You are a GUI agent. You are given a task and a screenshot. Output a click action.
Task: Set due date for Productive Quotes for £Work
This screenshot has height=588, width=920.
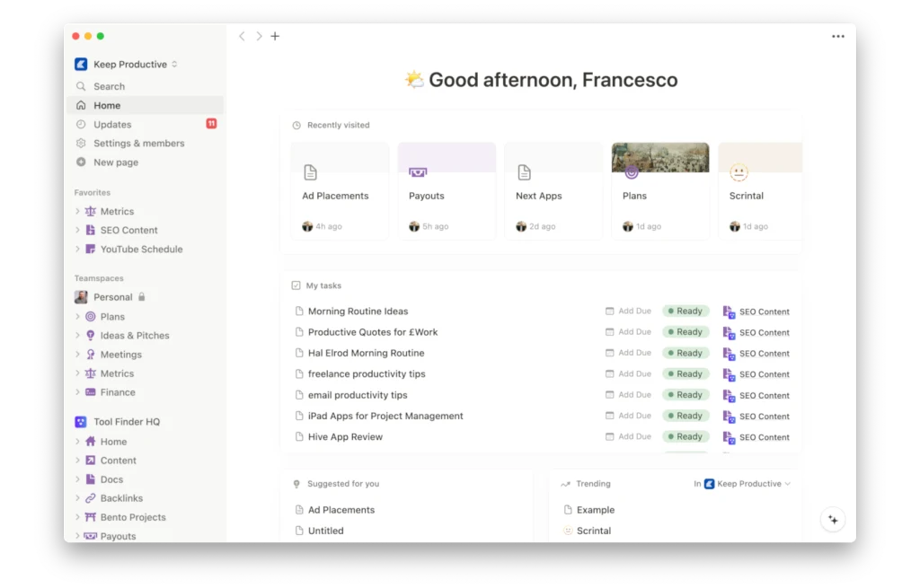(x=628, y=332)
